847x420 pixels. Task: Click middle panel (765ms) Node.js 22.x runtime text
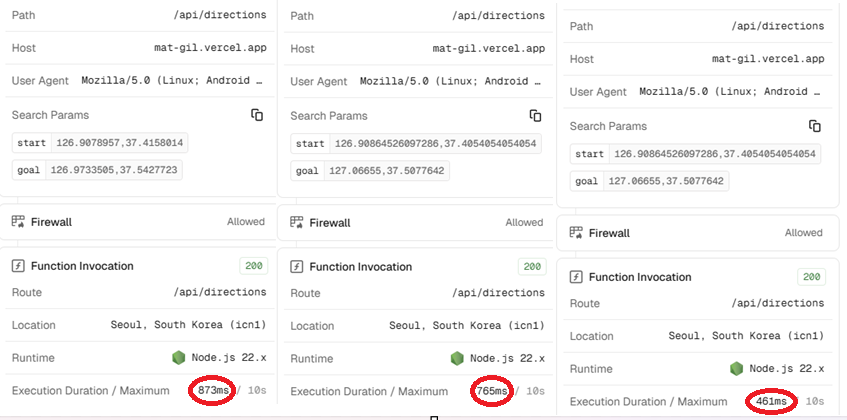coord(507,358)
